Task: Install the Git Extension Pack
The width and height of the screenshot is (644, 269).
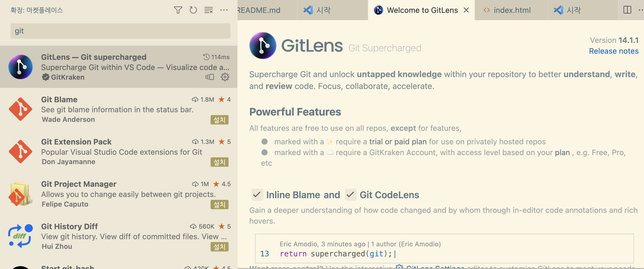Action: click(219, 162)
